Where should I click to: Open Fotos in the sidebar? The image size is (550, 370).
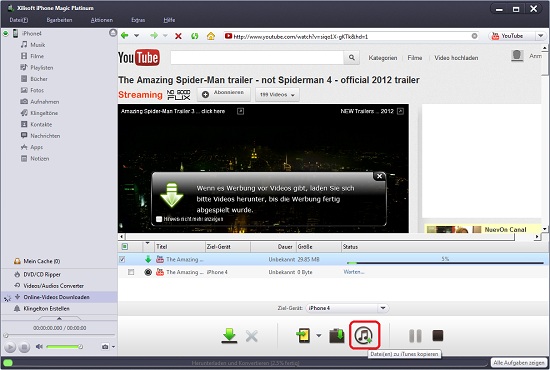(37, 90)
